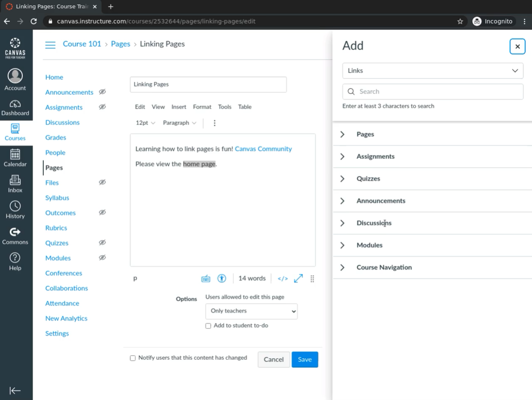Expand the Modules links section
This screenshot has width=532, height=400.
343,245
